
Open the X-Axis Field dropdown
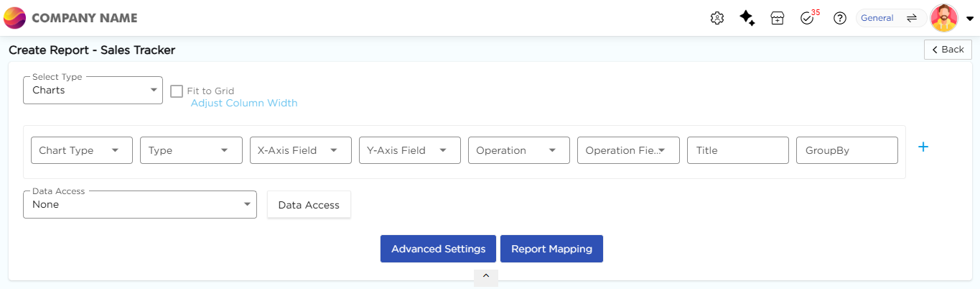coord(300,151)
